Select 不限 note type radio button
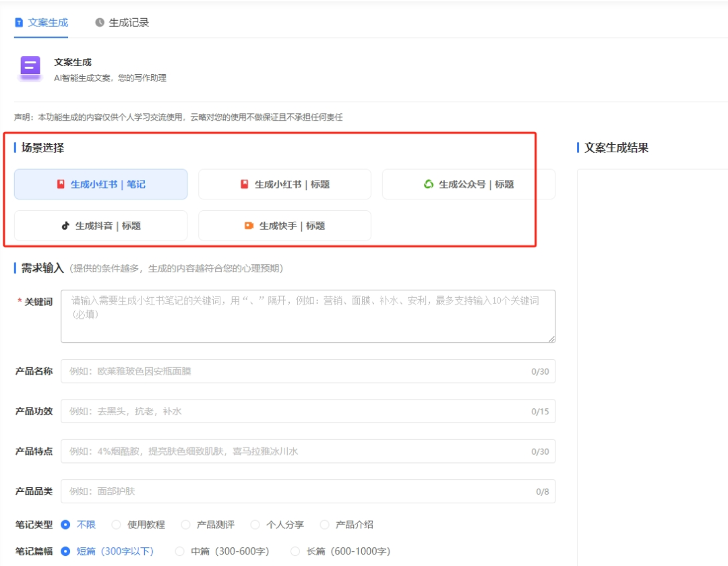The height and width of the screenshot is (566, 728). 65,525
